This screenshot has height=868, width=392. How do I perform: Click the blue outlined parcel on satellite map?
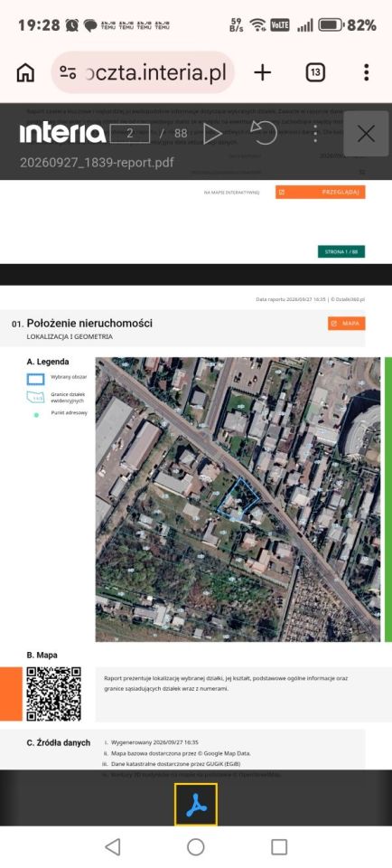pos(238,500)
